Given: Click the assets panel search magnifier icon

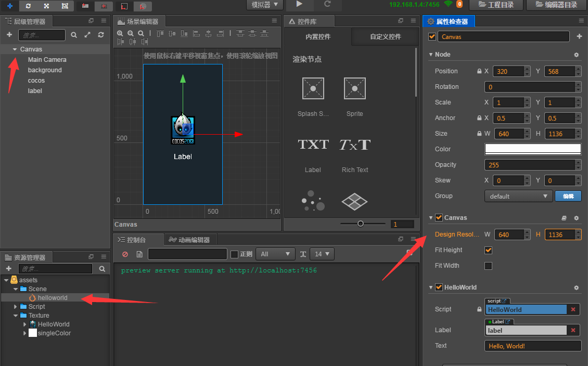Looking at the screenshot, I should click(102, 269).
